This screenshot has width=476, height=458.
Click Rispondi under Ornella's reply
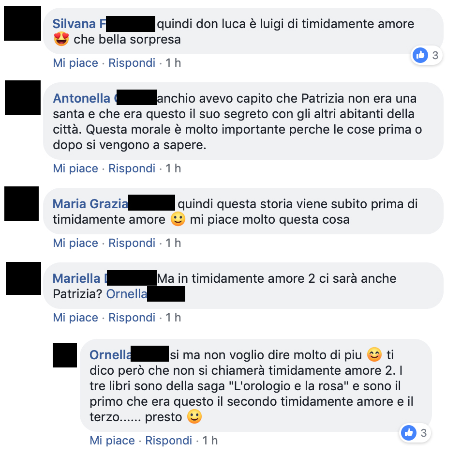click(168, 441)
